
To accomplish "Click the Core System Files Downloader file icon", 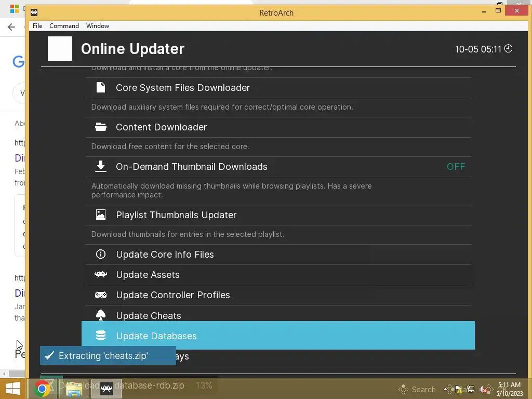I will tap(101, 87).
